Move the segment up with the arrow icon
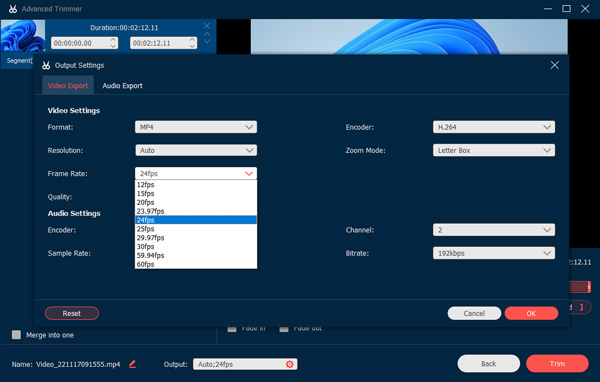The height and width of the screenshot is (382, 600). [207, 34]
